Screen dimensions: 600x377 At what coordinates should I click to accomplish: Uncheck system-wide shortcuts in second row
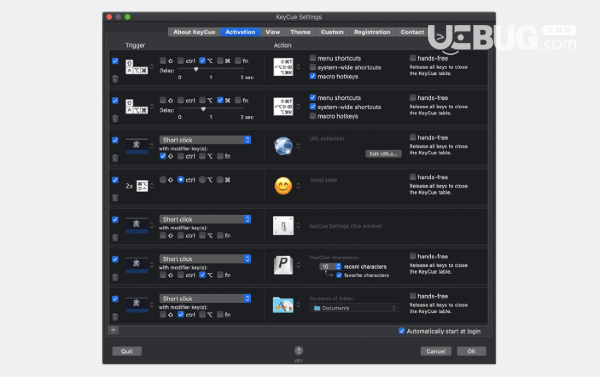tap(313, 107)
